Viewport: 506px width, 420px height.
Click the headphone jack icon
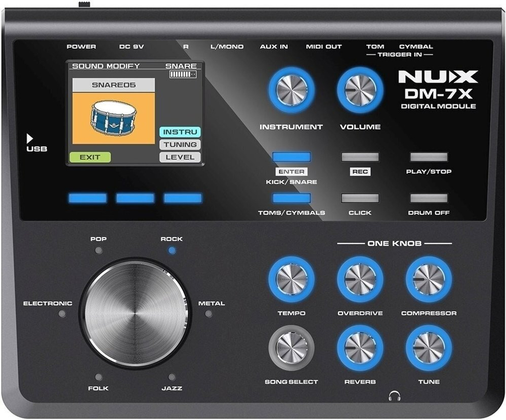click(x=395, y=396)
